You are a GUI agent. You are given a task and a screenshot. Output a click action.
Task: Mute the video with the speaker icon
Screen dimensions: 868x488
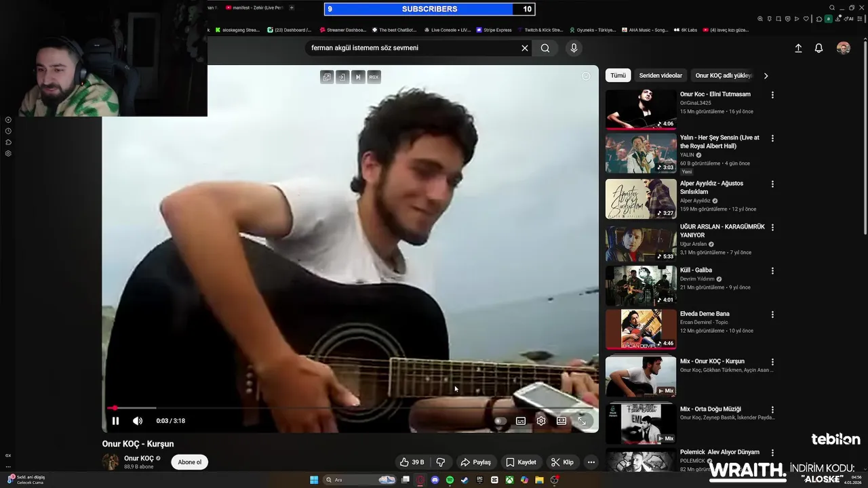tap(138, 421)
